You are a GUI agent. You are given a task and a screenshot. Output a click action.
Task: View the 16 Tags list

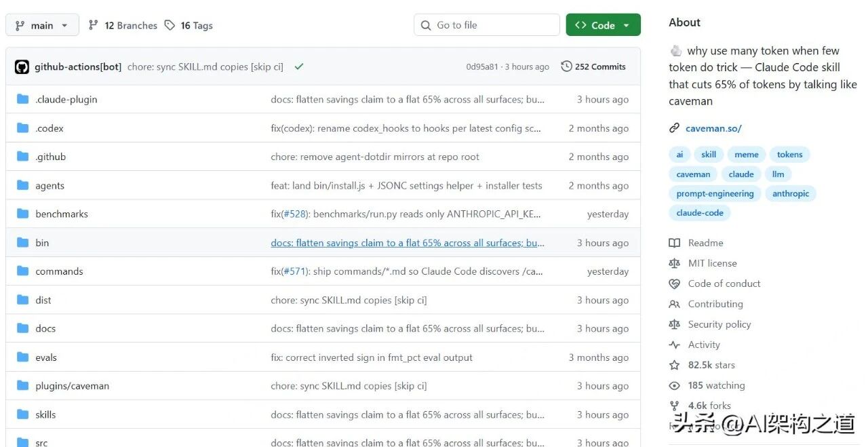(x=189, y=25)
